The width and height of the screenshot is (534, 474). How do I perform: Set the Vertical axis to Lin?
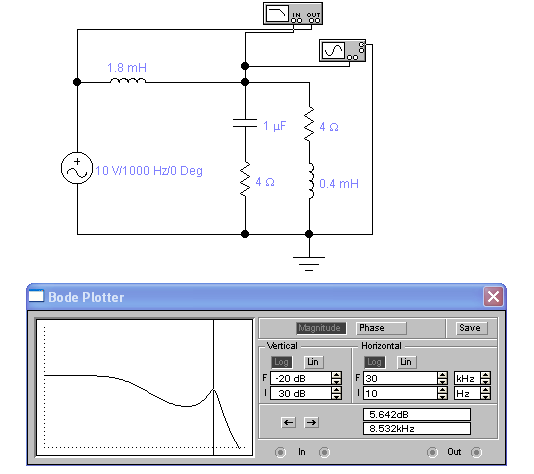[x=313, y=362]
